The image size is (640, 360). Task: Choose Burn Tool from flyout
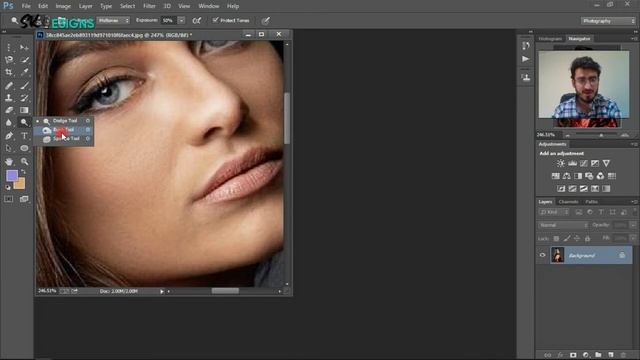[63, 130]
